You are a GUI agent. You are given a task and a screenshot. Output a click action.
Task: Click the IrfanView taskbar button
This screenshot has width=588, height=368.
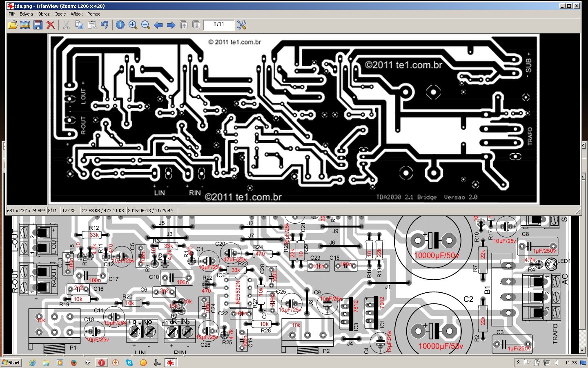pos(171,363)
